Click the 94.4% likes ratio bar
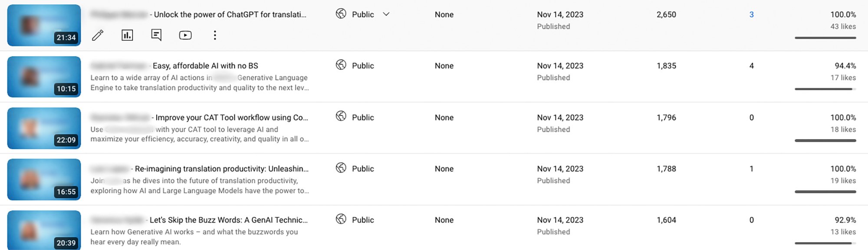Screen dimensions: 868x250 pyautogui.click(x=825, y=89)
